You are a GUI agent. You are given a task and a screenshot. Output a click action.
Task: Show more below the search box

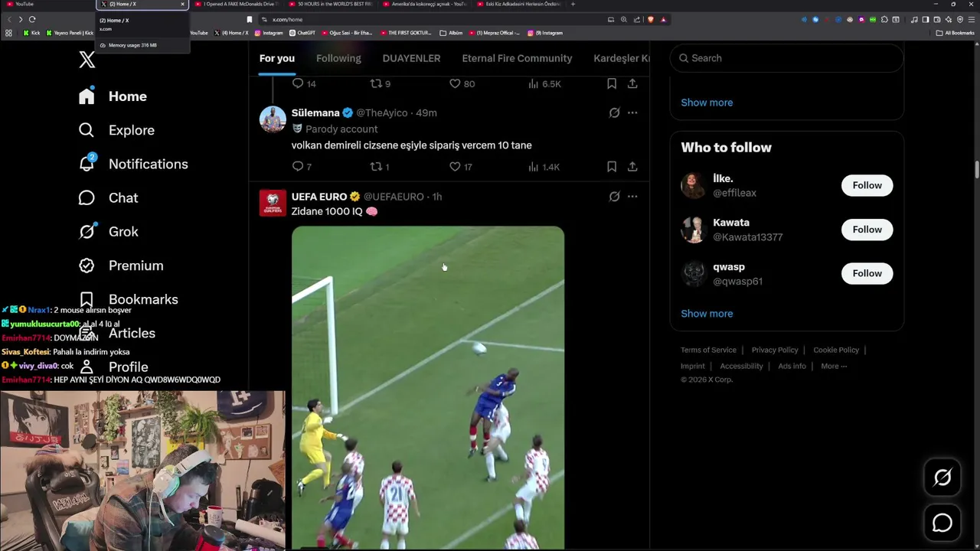(x=707, y=103)
